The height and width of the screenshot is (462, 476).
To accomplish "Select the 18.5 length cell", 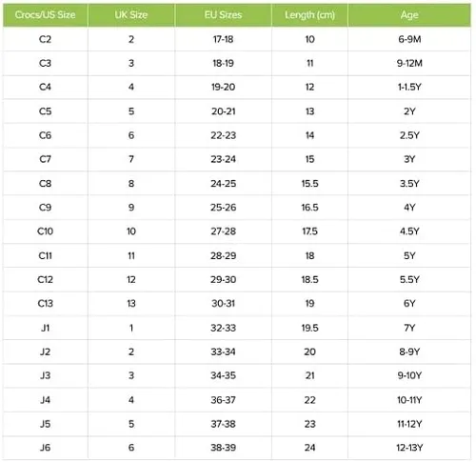I will [309, 280].
